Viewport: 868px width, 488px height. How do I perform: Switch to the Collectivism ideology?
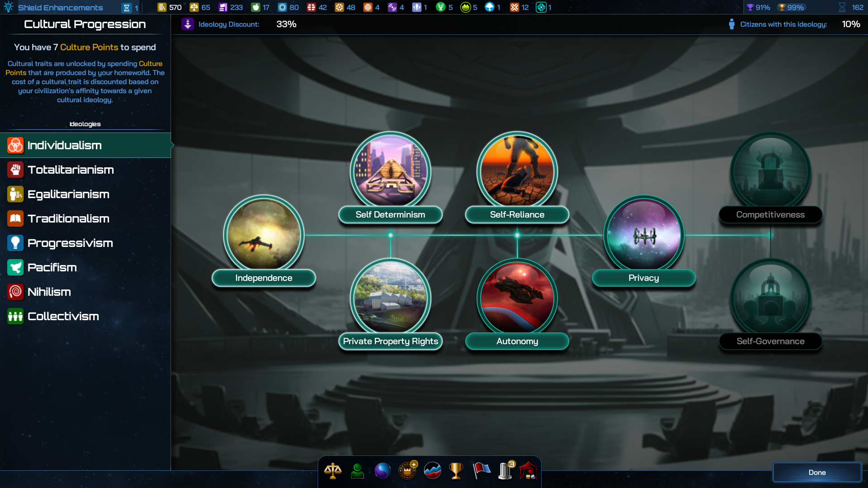point(63,316)
